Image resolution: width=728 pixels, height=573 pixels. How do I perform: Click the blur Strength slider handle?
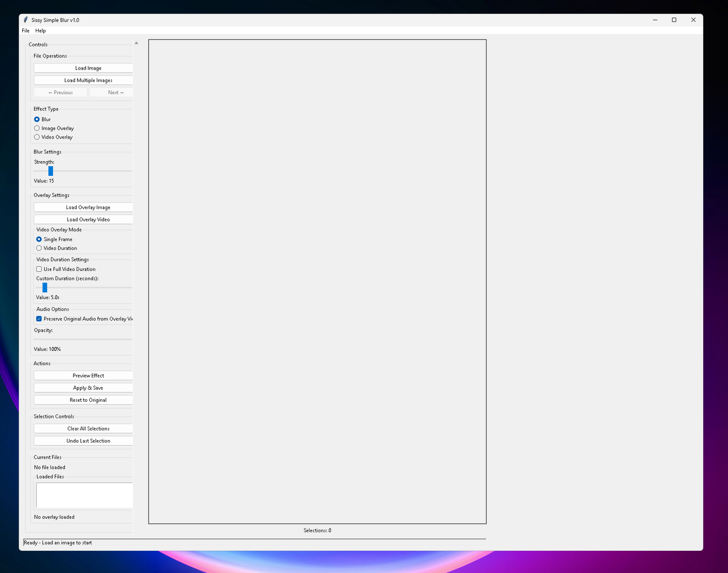(50, 171)
